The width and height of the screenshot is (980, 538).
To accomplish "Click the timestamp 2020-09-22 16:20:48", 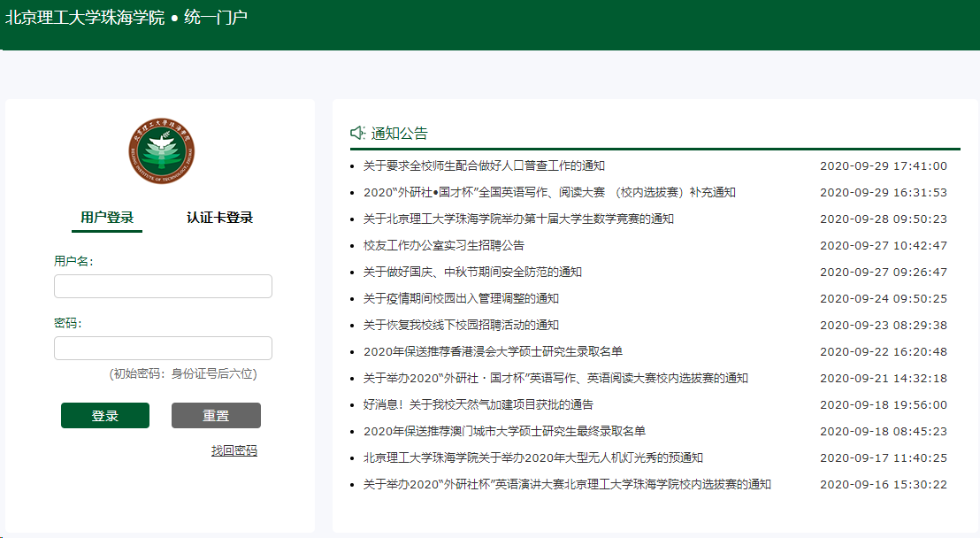I will (x=884, y=351).
